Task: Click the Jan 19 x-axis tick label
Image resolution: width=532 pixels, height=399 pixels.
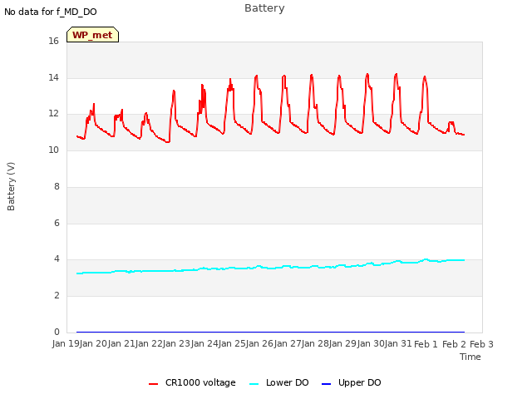Action: [x=66, y=343]
